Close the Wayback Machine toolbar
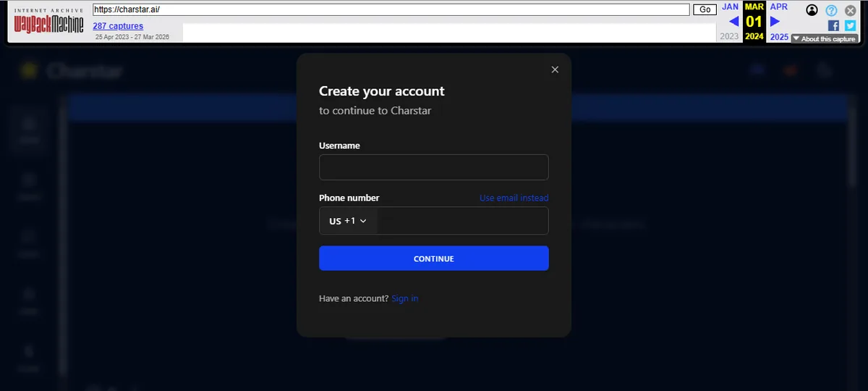 (851, 10)
